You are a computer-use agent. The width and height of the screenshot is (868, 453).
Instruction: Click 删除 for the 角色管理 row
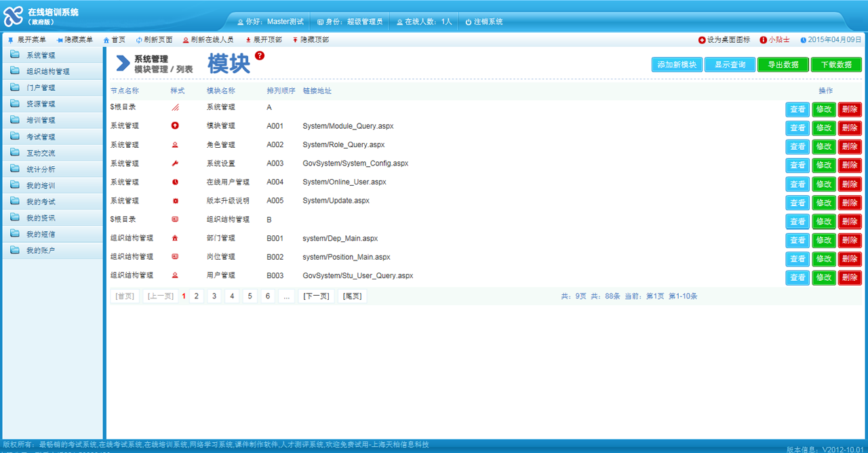click(850, 146)
